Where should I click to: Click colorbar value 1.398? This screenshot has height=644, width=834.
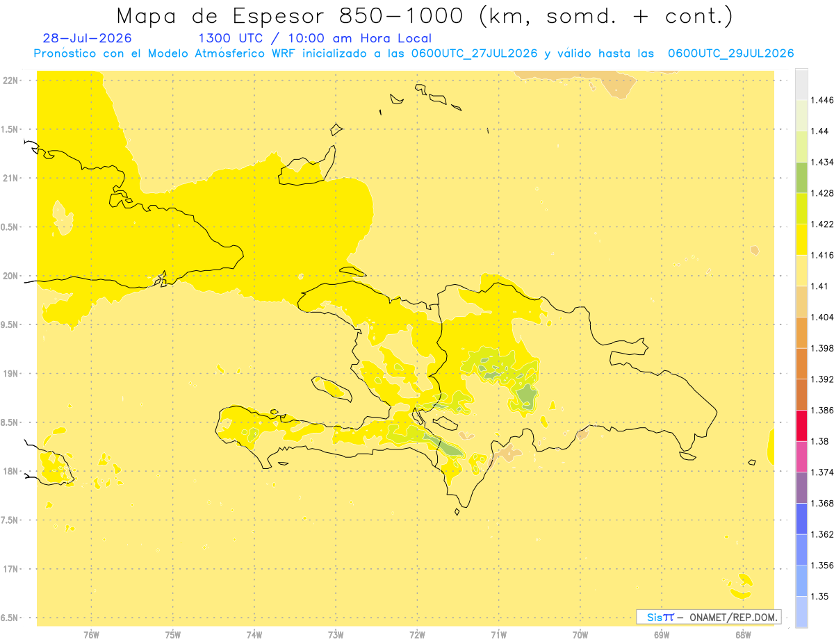pos(822,348)
